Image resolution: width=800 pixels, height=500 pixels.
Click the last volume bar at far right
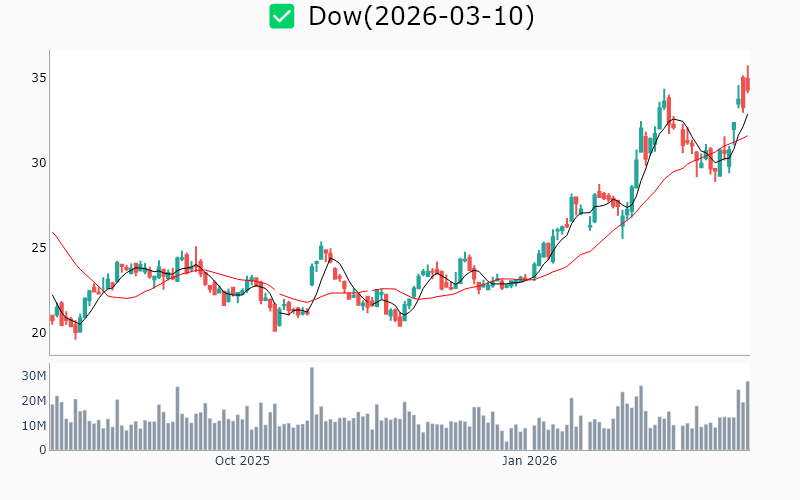coord(747,416)
